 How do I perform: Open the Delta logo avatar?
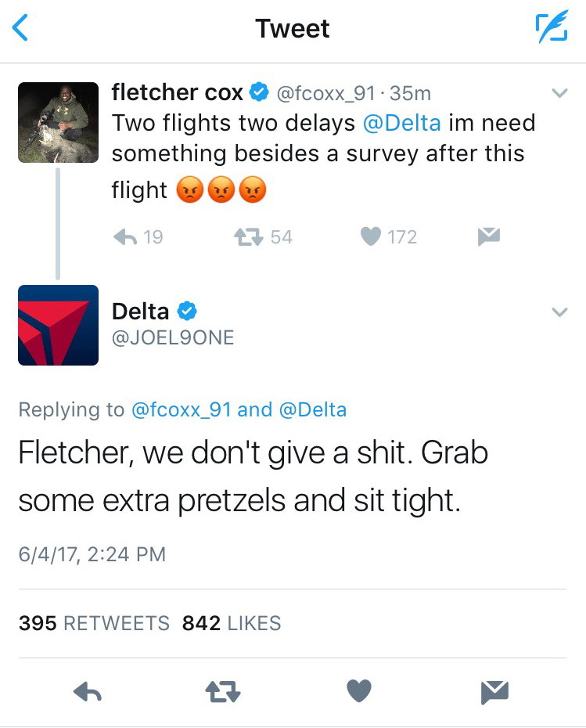coord(58,325)
